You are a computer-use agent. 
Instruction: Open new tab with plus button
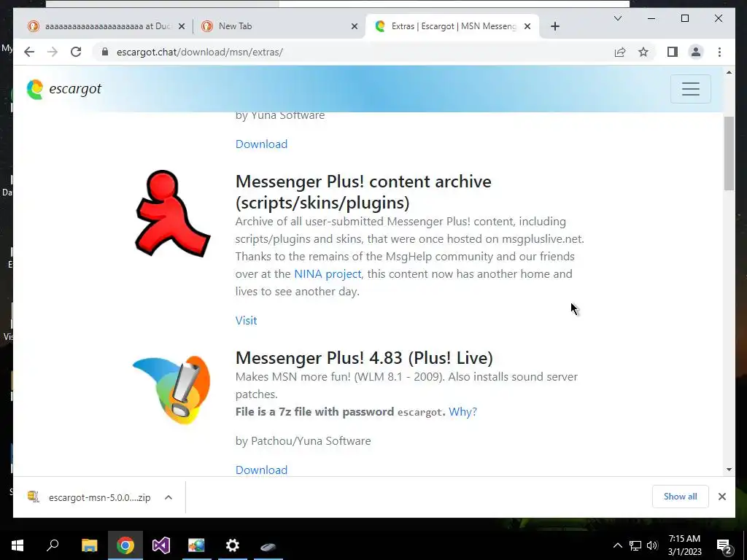click(555, 26)
